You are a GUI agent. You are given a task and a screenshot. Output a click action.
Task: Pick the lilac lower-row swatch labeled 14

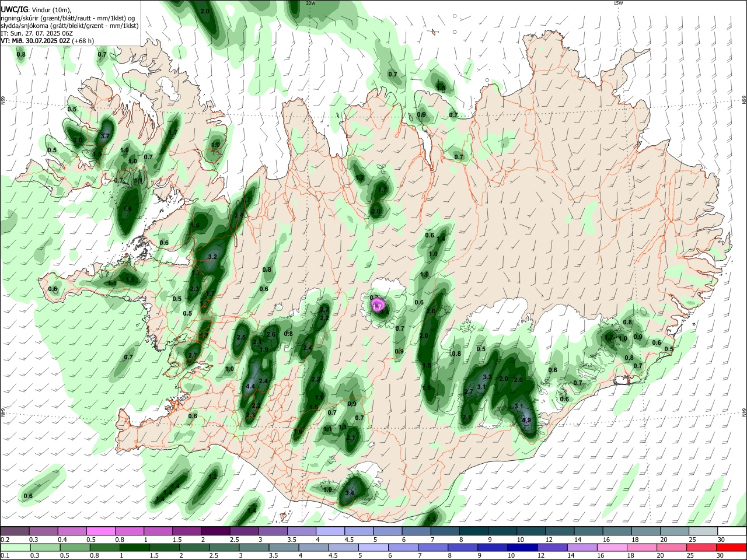(583, 547)
